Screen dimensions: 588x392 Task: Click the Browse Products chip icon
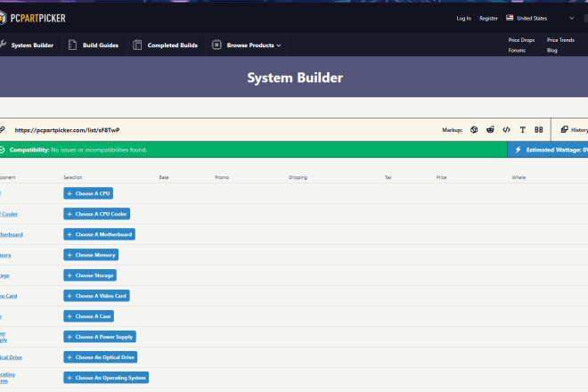[216, 45]
